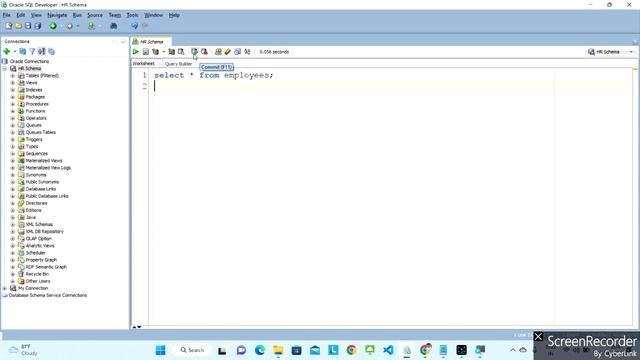
Task: Select the HR Schema worksheet tab
Action: click(x=151, y=42)
